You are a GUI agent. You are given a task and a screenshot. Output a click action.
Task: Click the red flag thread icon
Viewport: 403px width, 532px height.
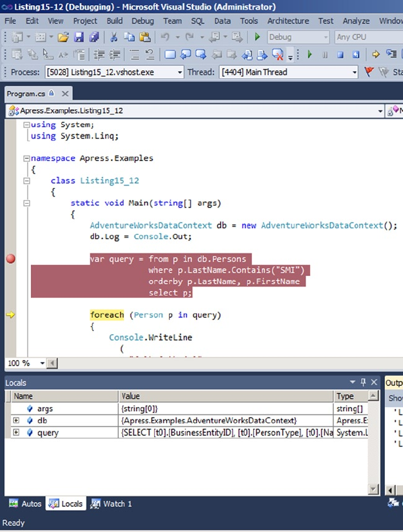tap(369, 72)
